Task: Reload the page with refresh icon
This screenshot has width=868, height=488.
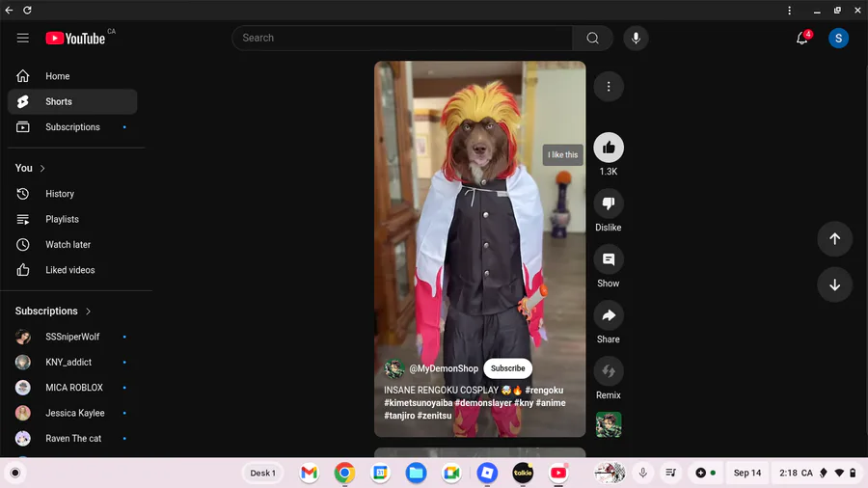Action: [x=27, y=10]
